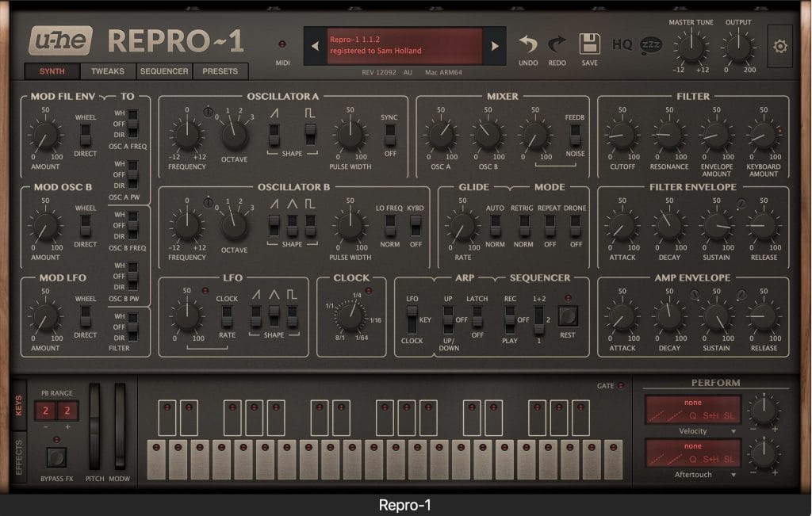The width and height of the screenshot is (812, 516).
Task: Open the TWEAKS tab
Action: [x=108, y=71]
